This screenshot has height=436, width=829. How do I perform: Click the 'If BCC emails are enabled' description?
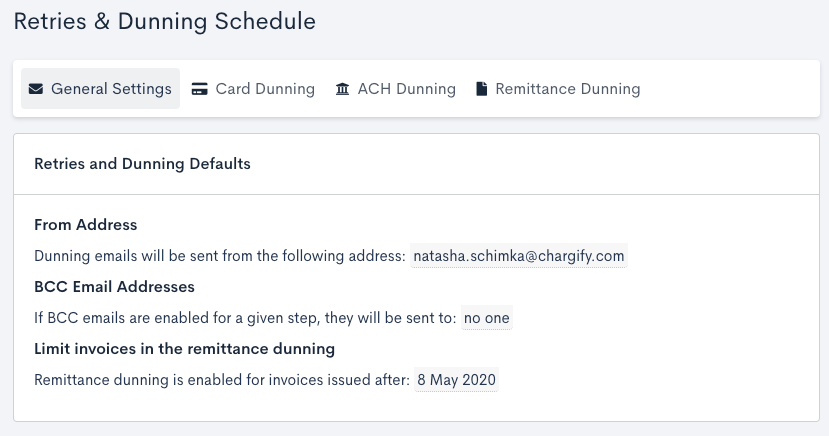click(x=245, y=318)
